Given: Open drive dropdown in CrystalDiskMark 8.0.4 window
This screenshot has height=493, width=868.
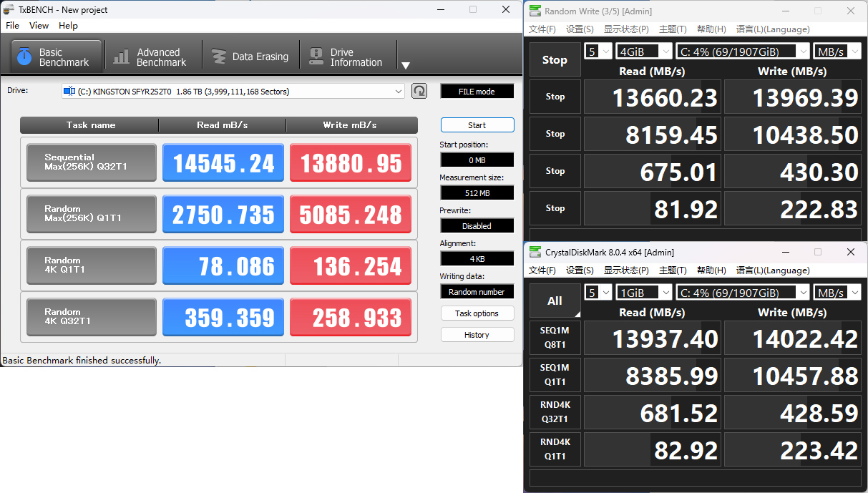Looking at the screenshot, I should tap(743, 292).
